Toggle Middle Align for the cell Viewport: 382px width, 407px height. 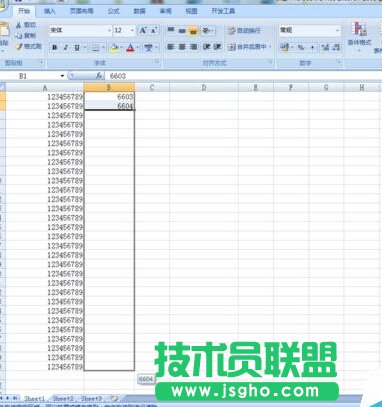pyautogui.click(x=182, y=31)
